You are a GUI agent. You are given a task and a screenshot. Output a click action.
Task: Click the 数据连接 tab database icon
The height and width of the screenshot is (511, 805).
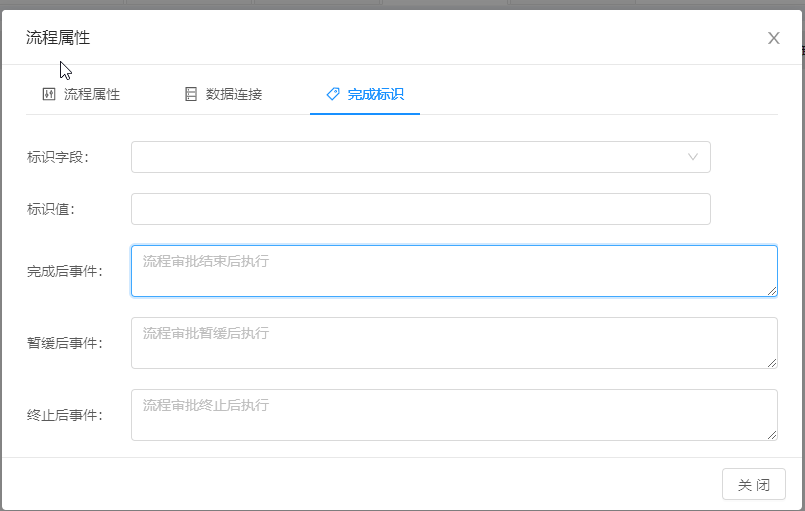tap(190, 94)
